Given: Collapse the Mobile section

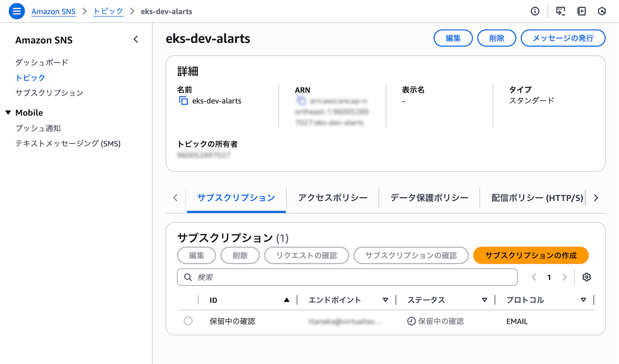Looking at the screenshot, I should [x=8, y=113].
